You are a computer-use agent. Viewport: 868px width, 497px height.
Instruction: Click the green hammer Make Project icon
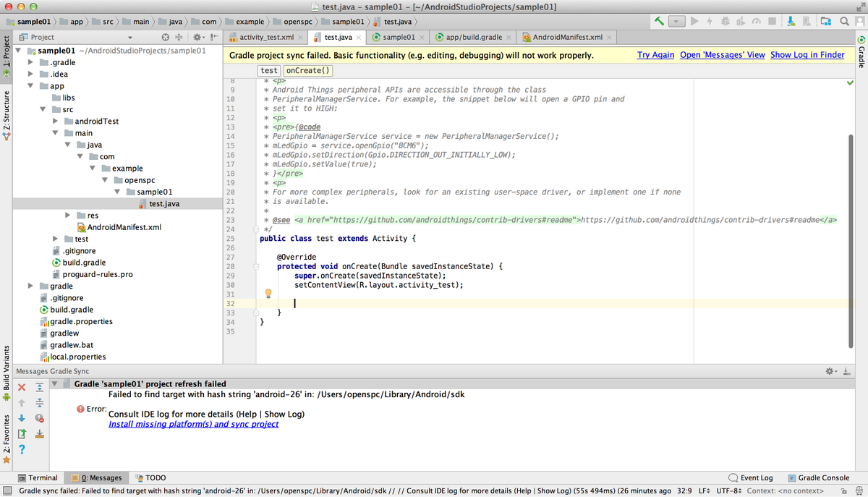(660, 22)
